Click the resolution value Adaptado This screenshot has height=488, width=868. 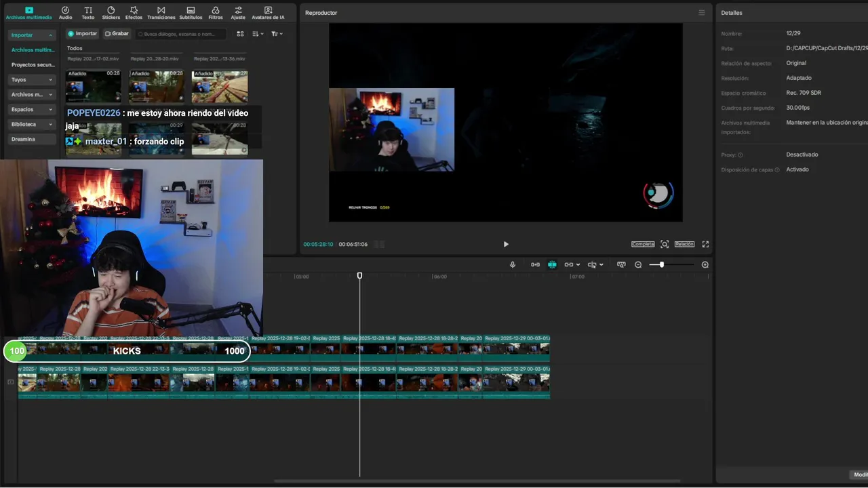coord(799,78)
